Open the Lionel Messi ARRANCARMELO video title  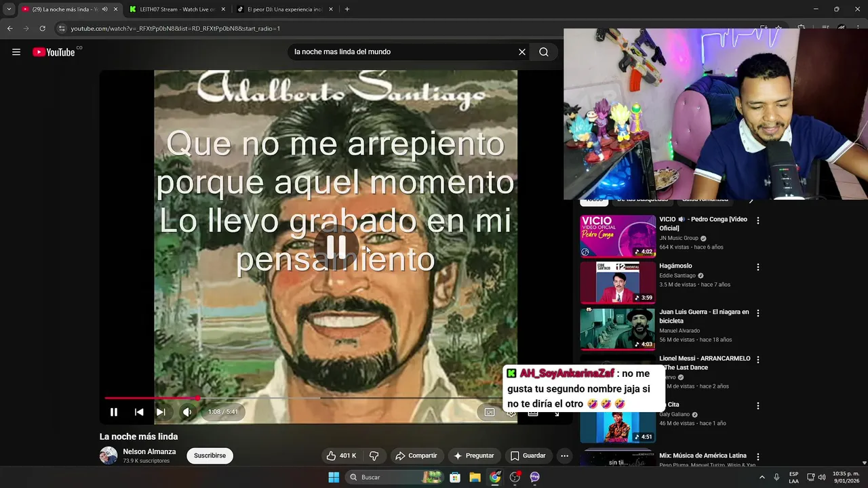pyautogui.click(x=705, y=363)
